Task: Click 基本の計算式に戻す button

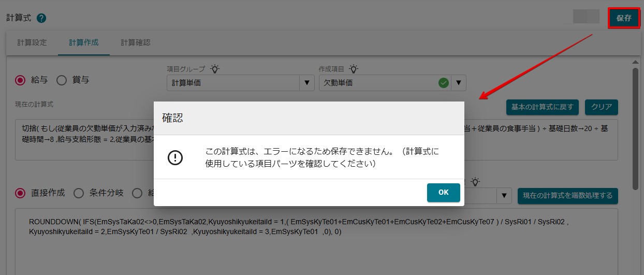Action: pos(542,107)
